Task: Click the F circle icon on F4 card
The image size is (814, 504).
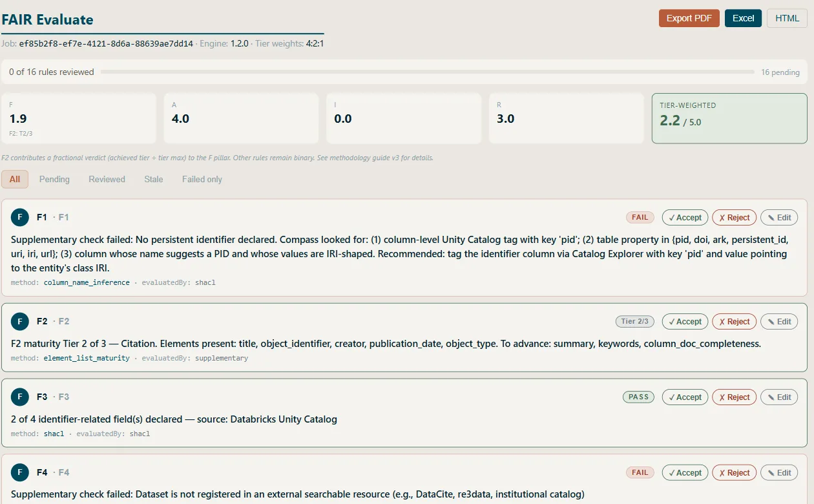Action: 20,472
